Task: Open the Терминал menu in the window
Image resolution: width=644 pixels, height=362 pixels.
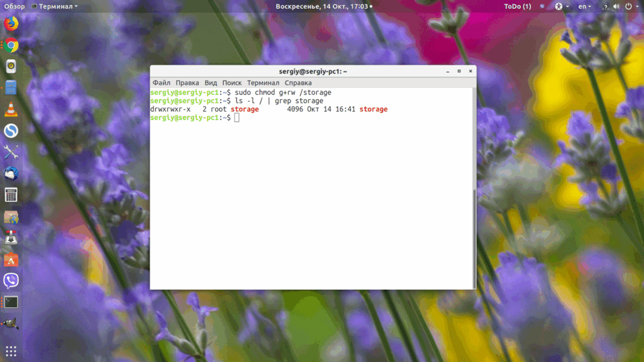Action: 264,82
